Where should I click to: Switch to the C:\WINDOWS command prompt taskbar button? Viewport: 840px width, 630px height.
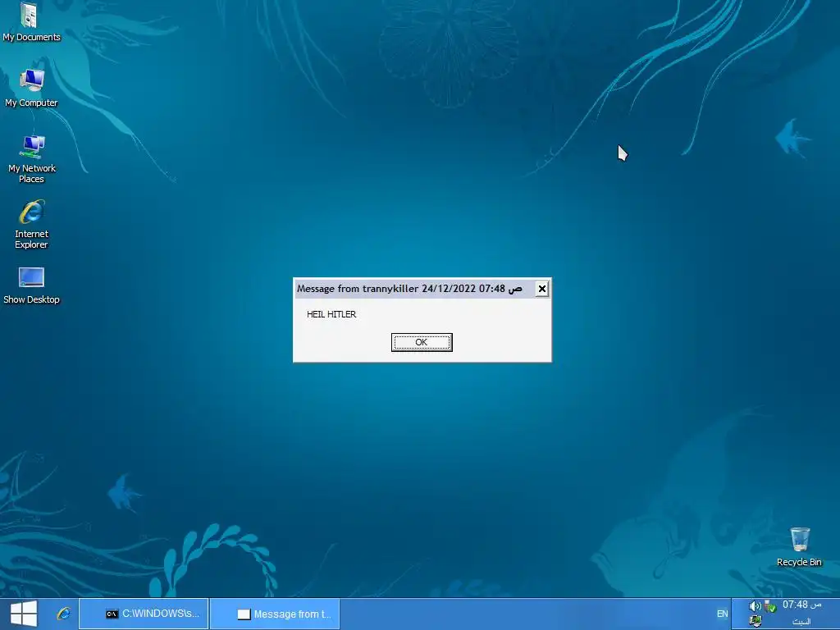[144, 614]
